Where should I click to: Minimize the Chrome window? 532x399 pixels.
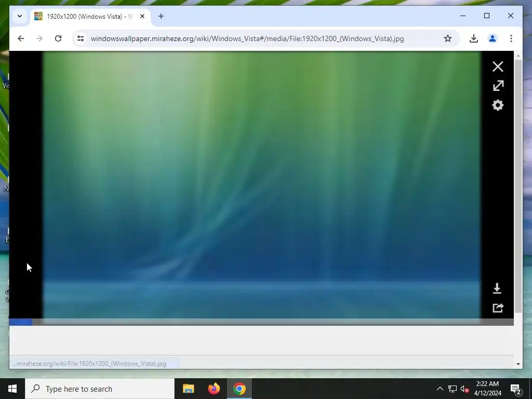pyautogui.click(x=463, y=16)
